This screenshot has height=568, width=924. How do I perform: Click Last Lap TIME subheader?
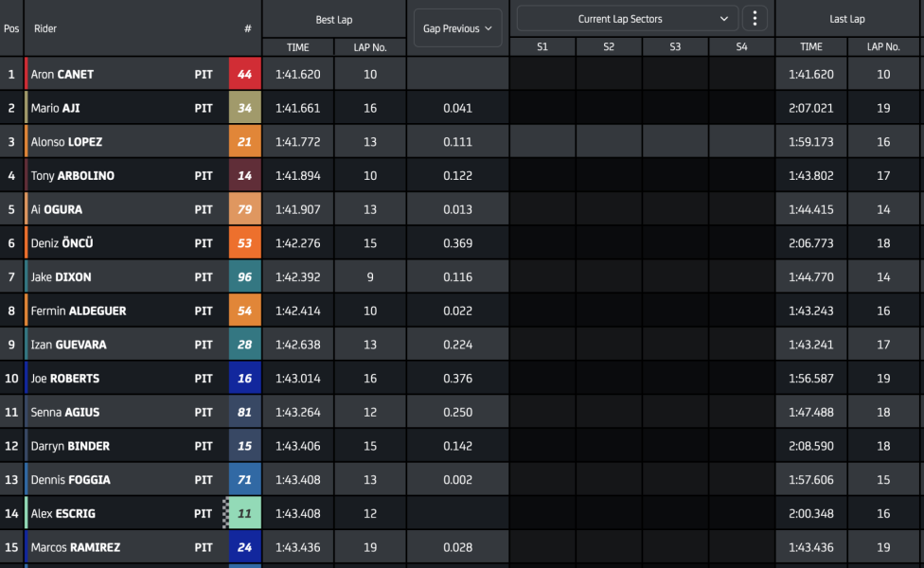pos(810,46)
